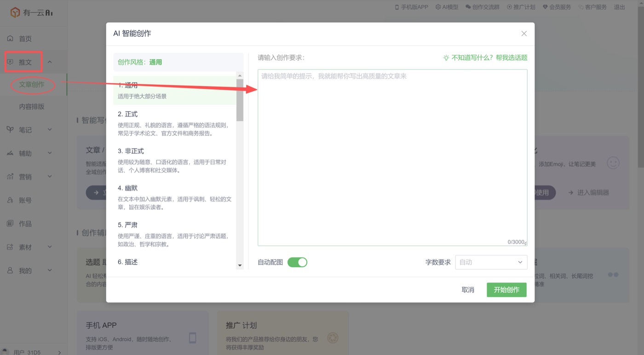Open 推广计划 in top navigation
This screenshot has height=355, width=644.
[x=521, y=7]
